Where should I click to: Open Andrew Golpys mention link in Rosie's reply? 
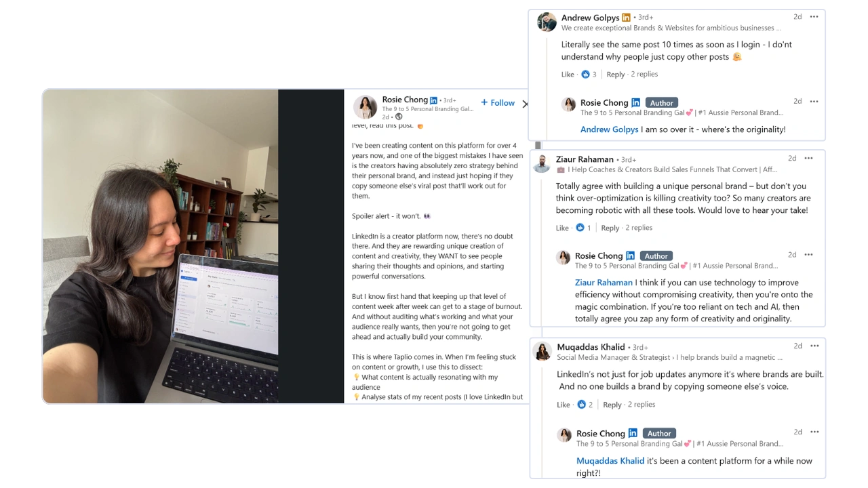tap(610, 129)
